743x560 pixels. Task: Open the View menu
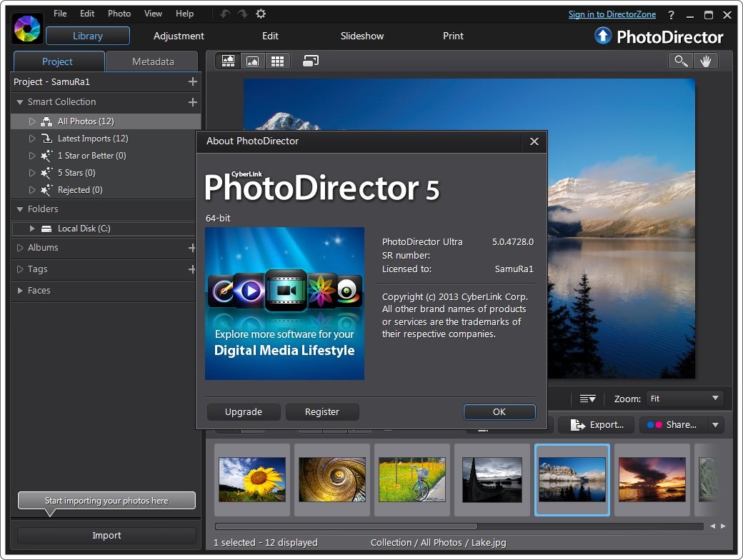point(153,14)
